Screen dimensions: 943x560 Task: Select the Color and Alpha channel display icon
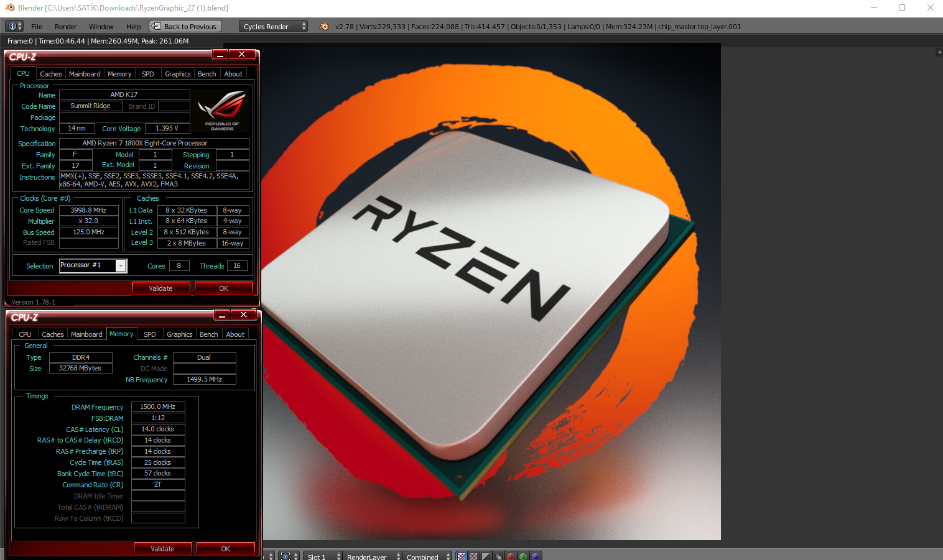(462, 556)
